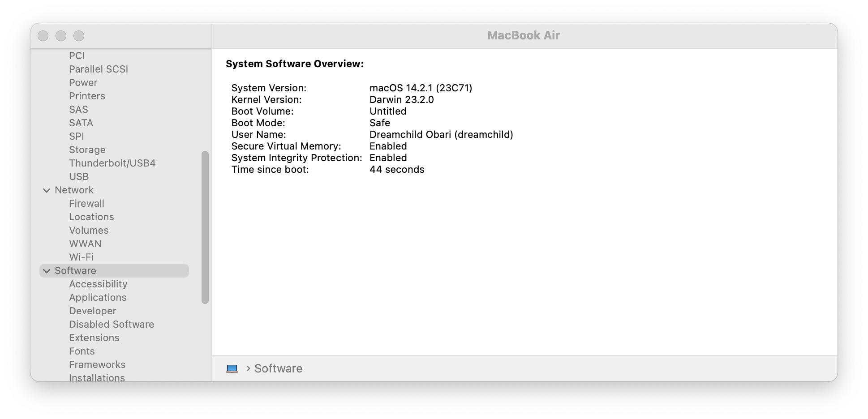Select Developer under Software
Screen dimensions: 868x419
[92, 311]
